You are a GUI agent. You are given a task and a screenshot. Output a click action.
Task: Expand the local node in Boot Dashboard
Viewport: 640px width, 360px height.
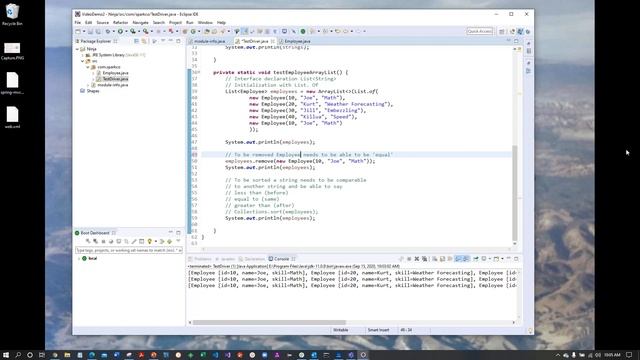pyautogui.click(x=79, y=259)
